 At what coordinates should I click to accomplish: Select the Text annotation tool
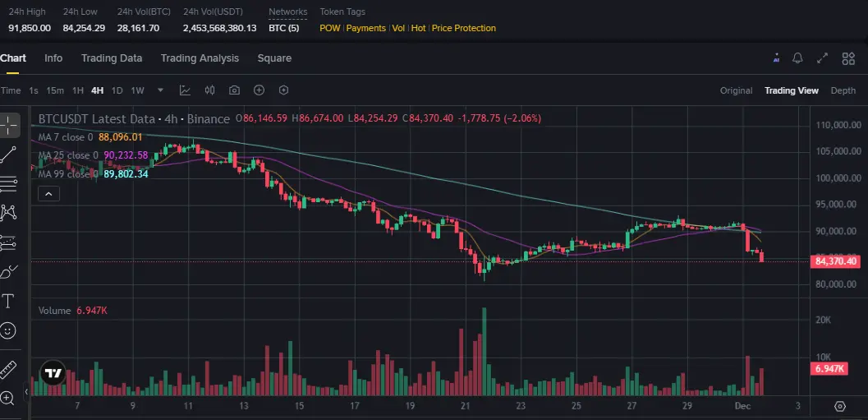point(9,302)
